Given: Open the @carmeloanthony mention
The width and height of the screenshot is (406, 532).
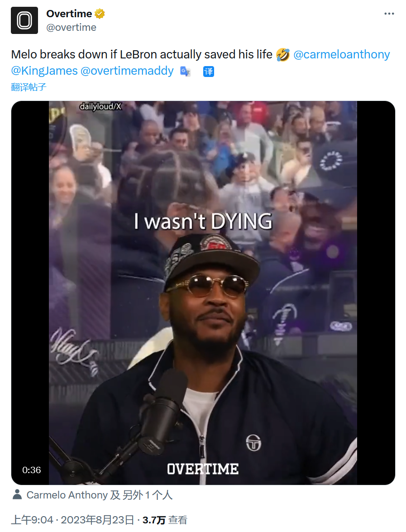Looking at the screenshot, I should [x=341, y=55].
